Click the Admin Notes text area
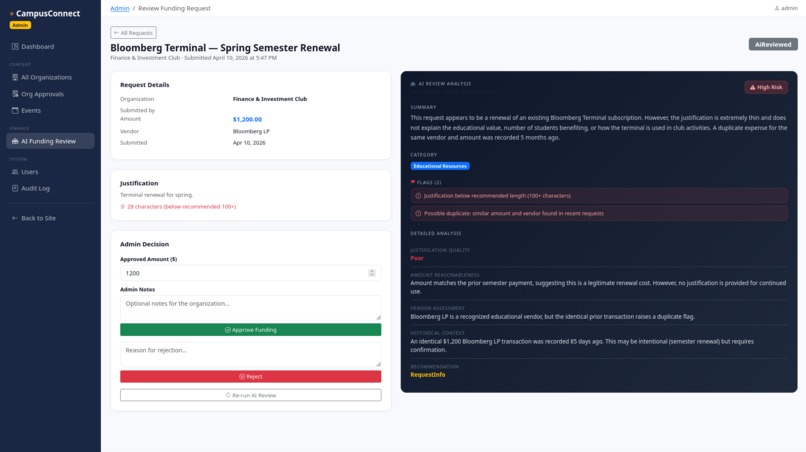 (x=251, y=308)
